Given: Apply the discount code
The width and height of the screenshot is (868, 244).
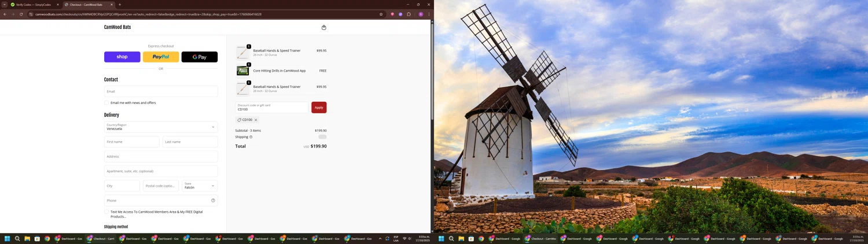Looking at the screenshot, I should click(x=319, y=108).
